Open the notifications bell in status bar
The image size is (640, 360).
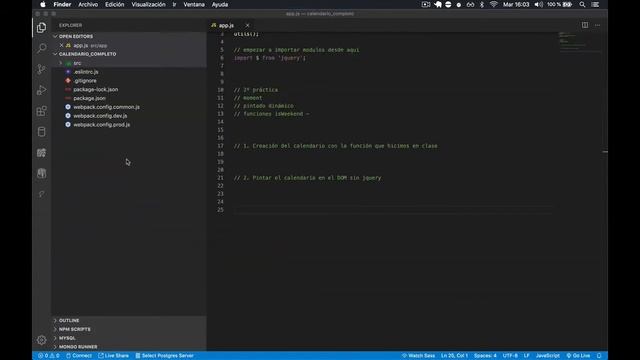(599, 356)
